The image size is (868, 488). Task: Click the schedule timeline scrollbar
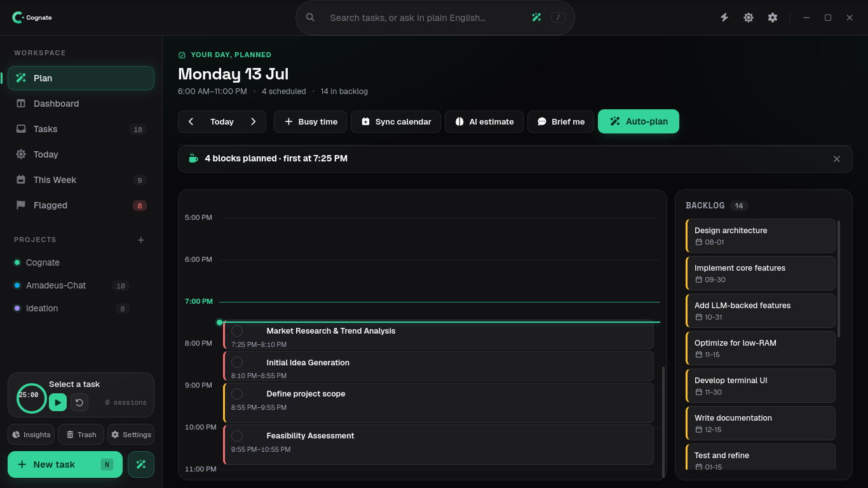pos(663,422)
